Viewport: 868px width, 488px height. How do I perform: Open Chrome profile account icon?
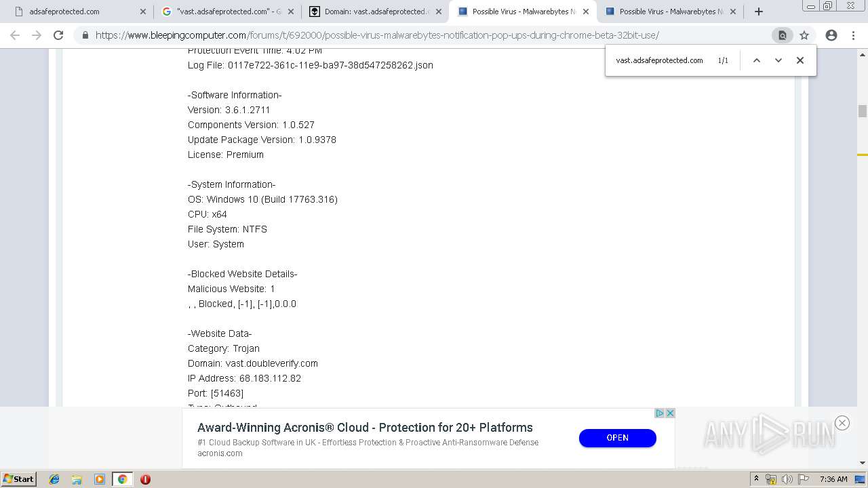pyautogui.click(x=831, y=35)
